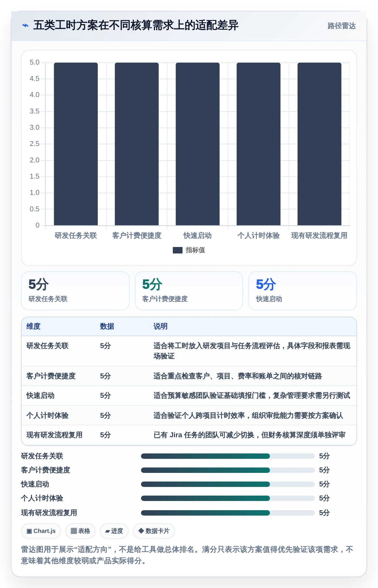Click the Chart.js chip square icon
The height and width of the screenshot is (588, 378).
click(29, 531)
